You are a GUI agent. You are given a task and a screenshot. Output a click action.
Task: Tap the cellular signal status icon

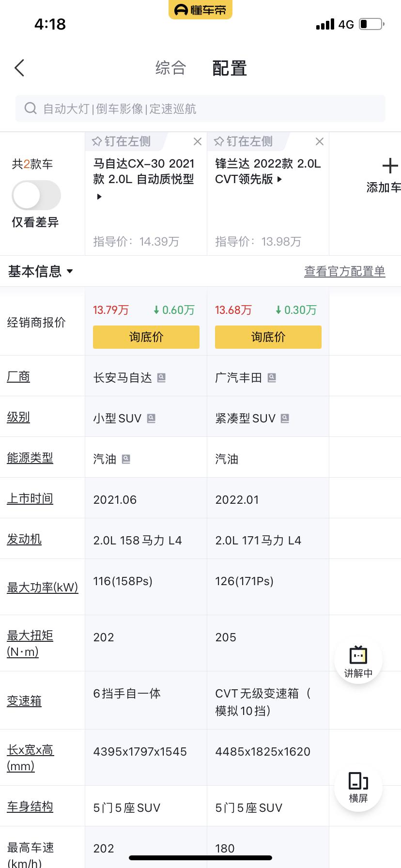325,24
